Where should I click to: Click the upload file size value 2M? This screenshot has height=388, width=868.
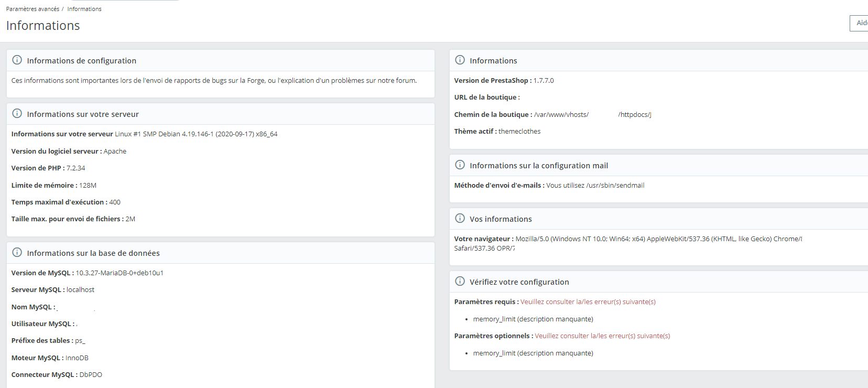tap(131, 219)
